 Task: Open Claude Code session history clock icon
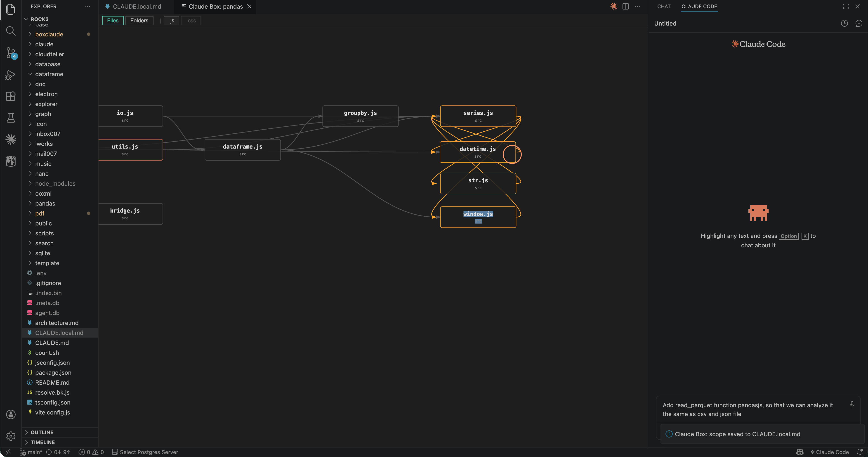(x=844, y=23)
